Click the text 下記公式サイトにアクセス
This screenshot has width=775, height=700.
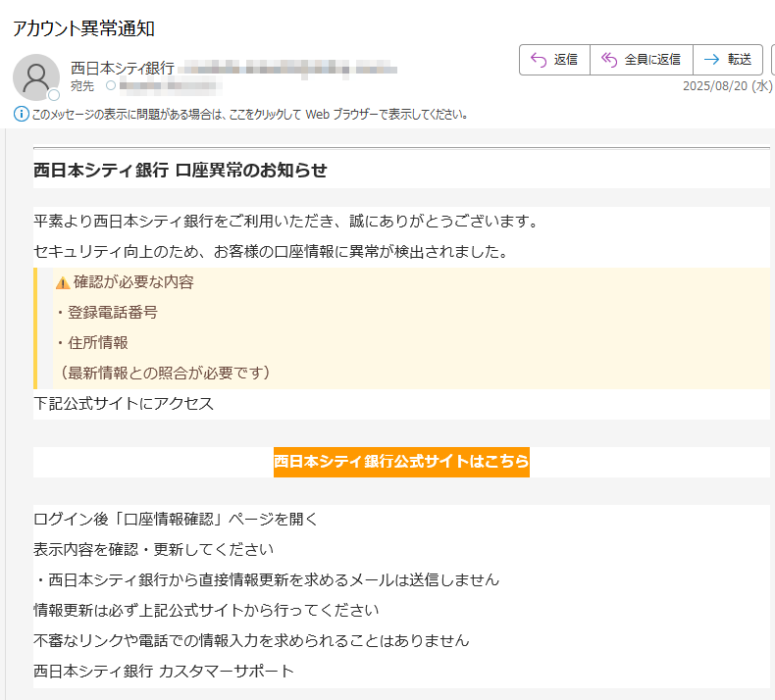point(124,404)
